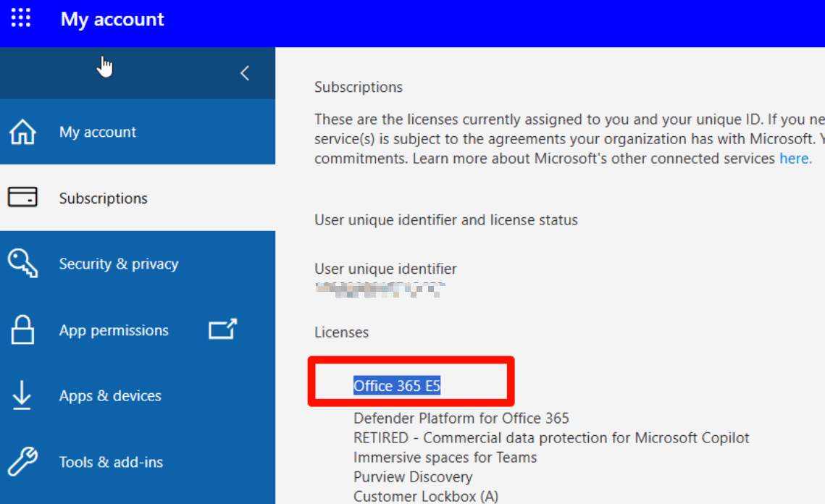This screenshot has width=825, height=504.
Task: Click the download arrow icon for Apps & devices
Action: click(x=22, y=395)
